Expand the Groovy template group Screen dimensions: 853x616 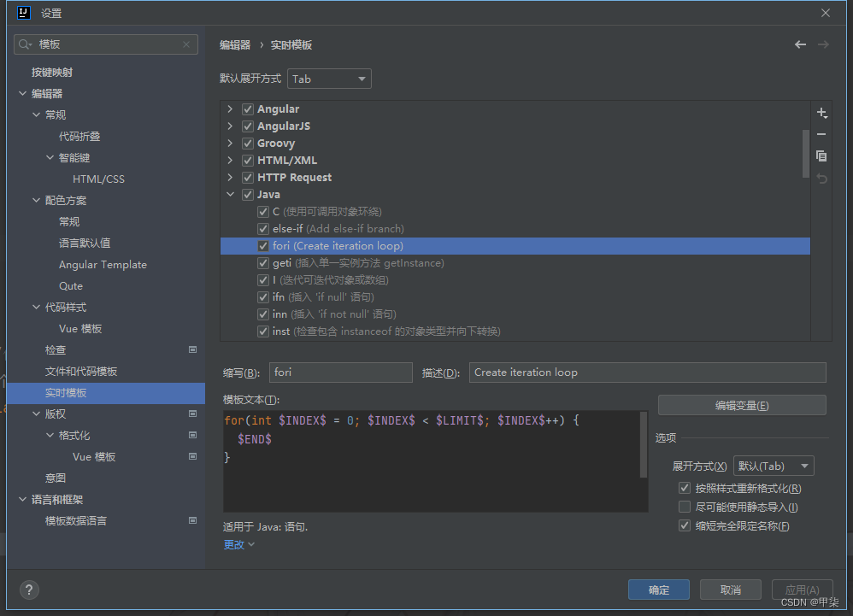tap(231, 143)
